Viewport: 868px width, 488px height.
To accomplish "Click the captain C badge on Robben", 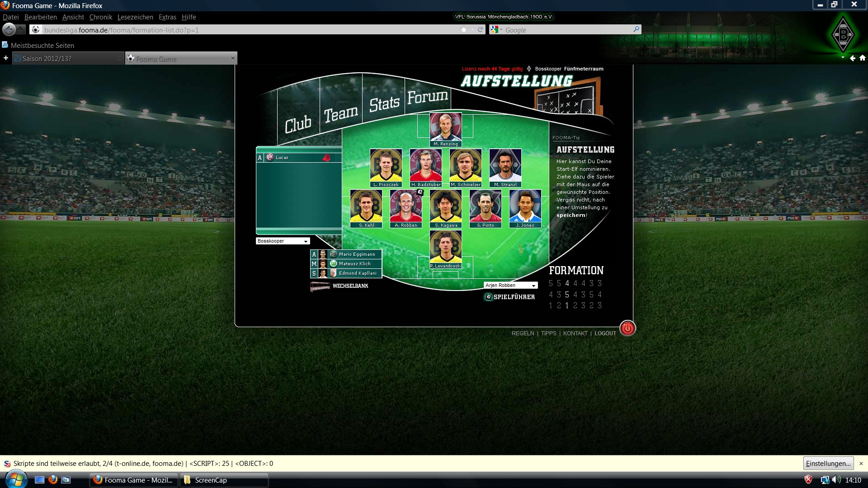I will pyautogui.click(x=420, y=192).
